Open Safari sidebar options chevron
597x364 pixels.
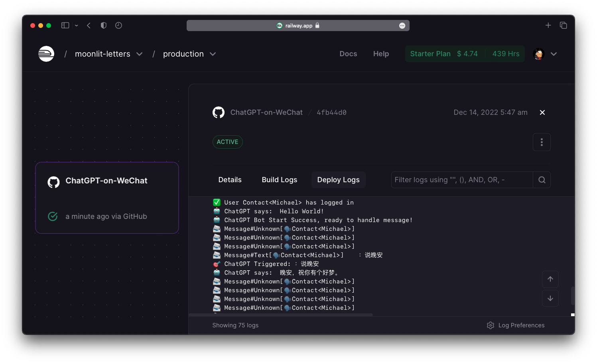pos(76,26)
